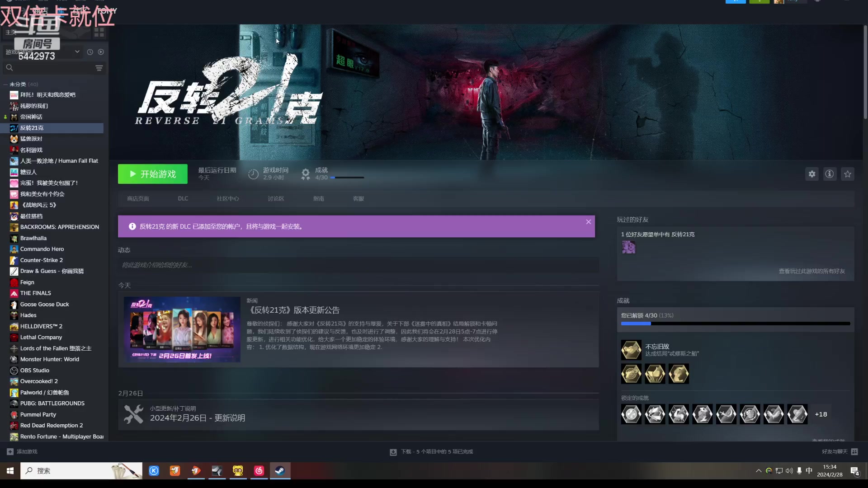The image size is (868, 488).
Task: Show the +18 more locked achievements
Action: click(x=821, y=414)
